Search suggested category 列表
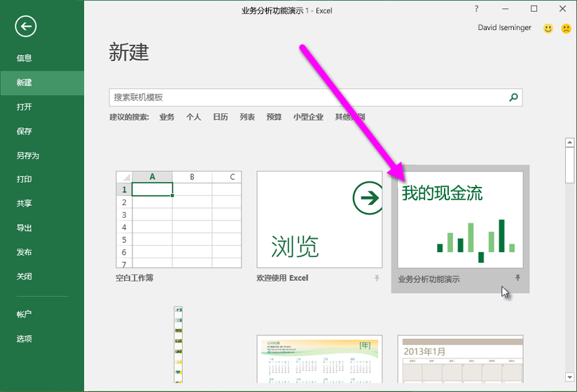The width and height of the screenshot is (577, 392). tap(247, 118)
